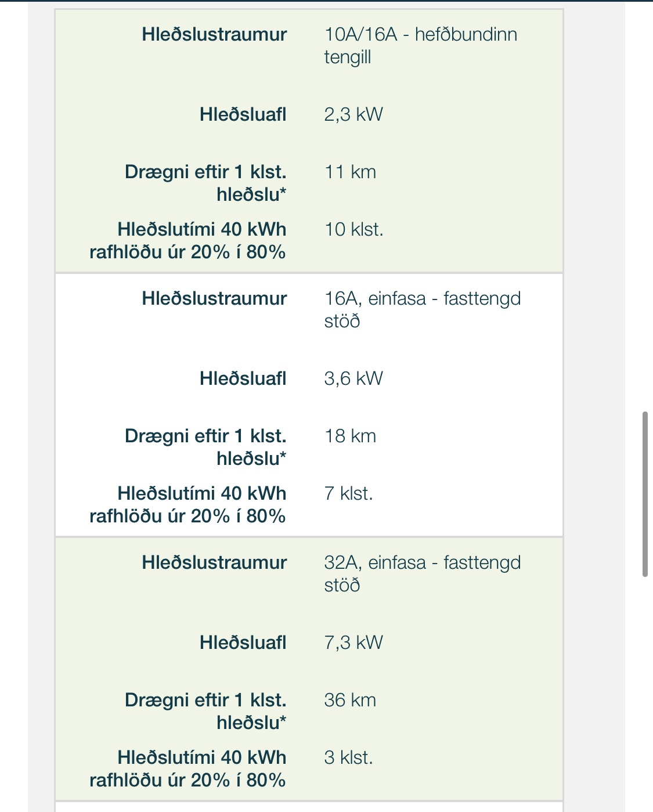Click the Hleðslutími 40 kWh label beside 7 klst.
The height and width of the screenshot is (812, 653).
pyautogui.click(x=188, y=504)
